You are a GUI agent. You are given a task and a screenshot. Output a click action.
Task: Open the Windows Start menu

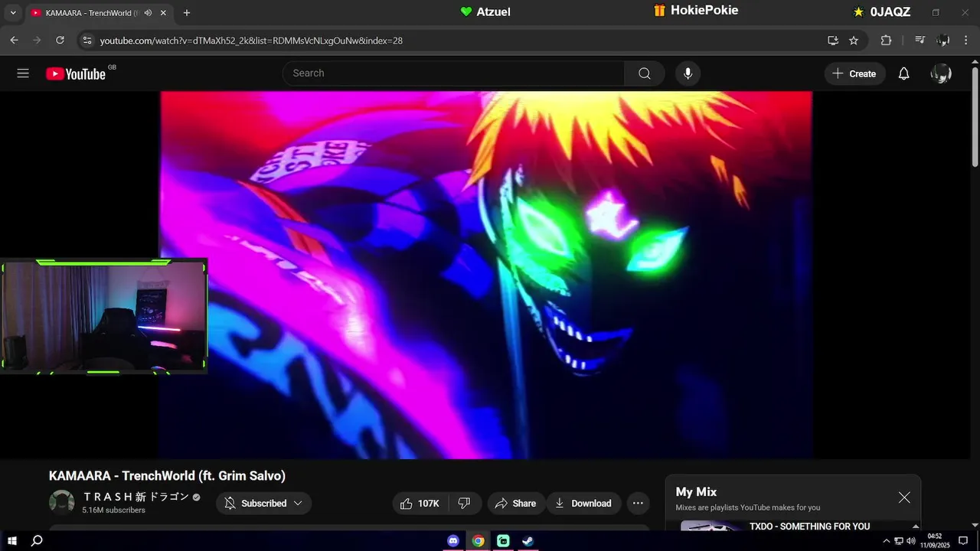(12, 541)
